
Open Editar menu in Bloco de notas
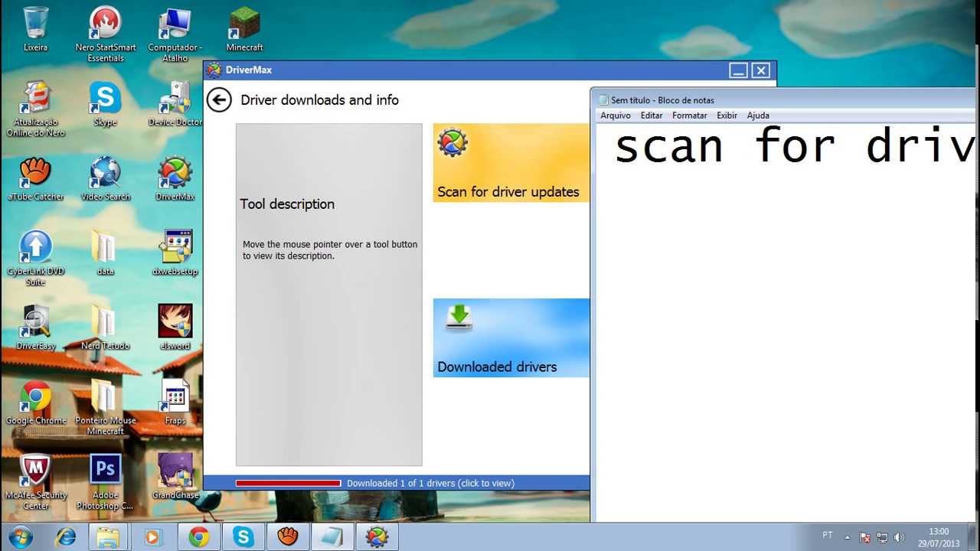(652, 116)
